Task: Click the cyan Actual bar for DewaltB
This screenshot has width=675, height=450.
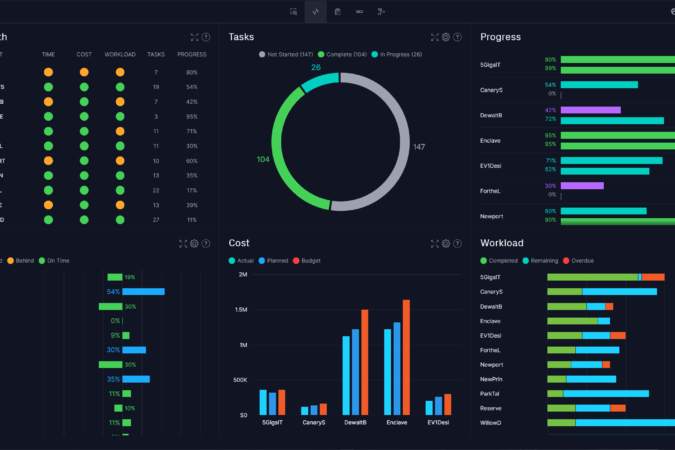Action: (346, 376)
